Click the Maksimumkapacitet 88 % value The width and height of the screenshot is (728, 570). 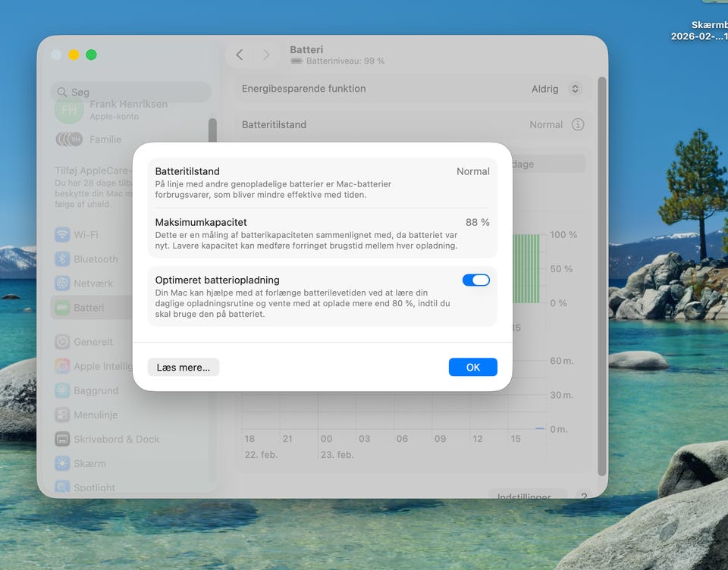pos(477,222)
